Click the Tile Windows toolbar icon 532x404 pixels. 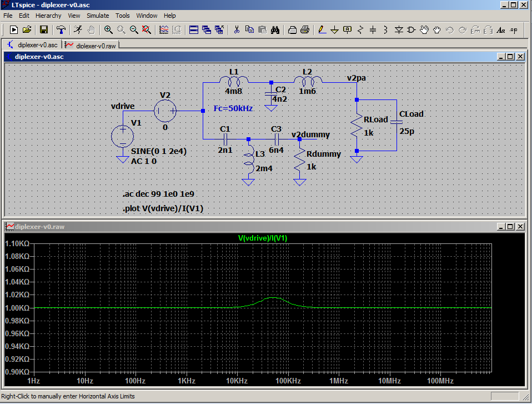(193, 29)
